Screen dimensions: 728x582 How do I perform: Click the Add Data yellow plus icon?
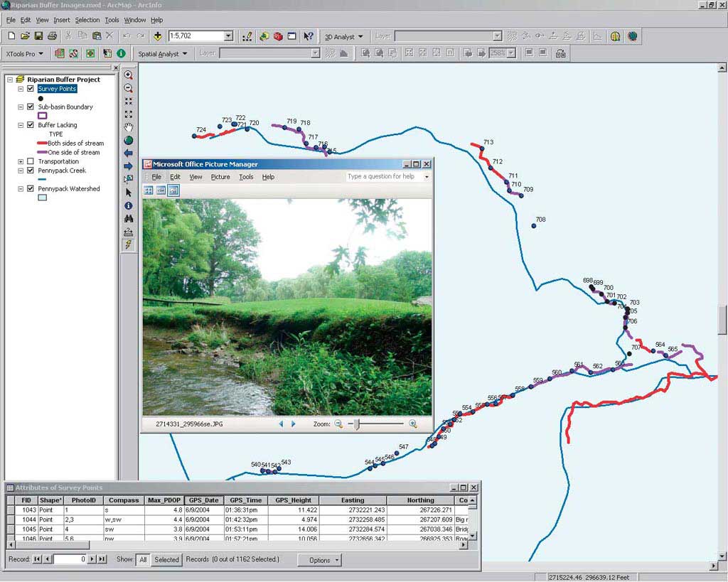click(157, 36)
